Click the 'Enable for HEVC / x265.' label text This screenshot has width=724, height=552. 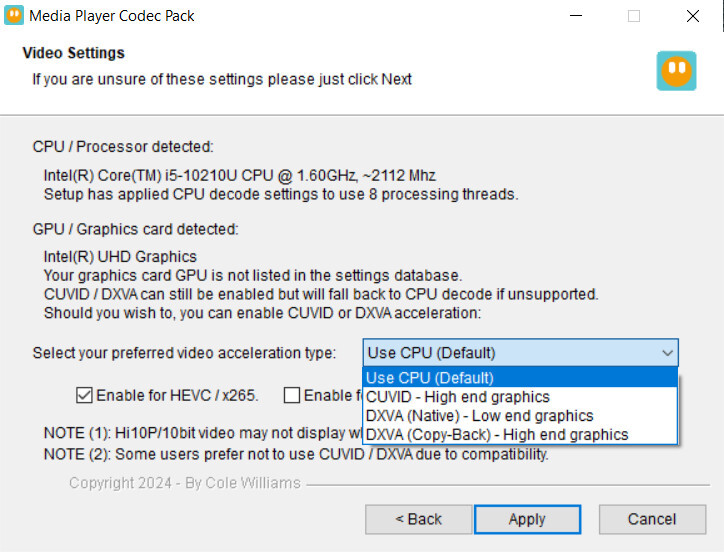pyautogui.click(x=177, y=395)
